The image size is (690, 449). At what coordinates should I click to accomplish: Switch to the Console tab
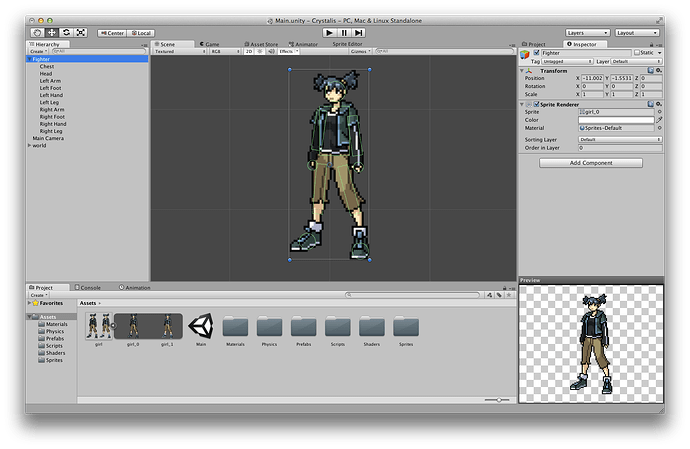click(x=89, y=287)
